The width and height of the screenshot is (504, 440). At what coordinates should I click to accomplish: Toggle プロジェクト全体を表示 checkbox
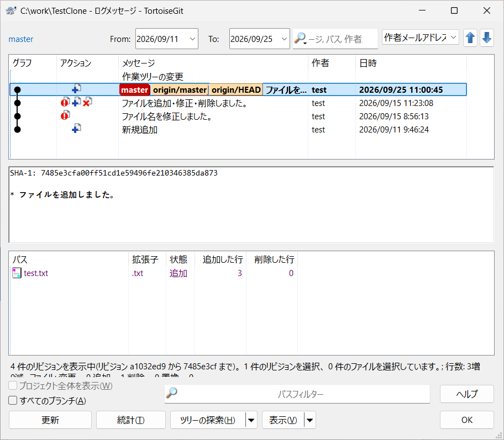click(13, 385)
